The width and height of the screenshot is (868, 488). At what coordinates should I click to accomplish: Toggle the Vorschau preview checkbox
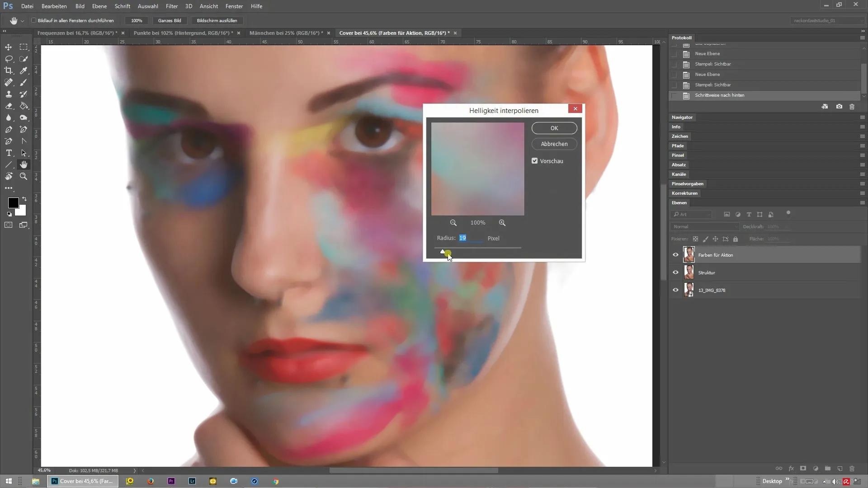click(535, 161)
